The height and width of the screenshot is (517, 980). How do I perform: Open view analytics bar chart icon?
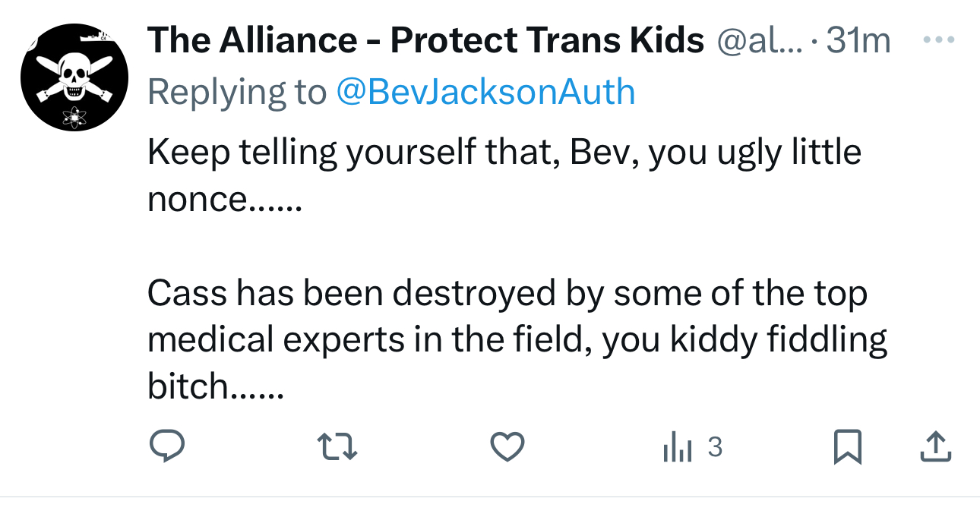pos(676,447)
